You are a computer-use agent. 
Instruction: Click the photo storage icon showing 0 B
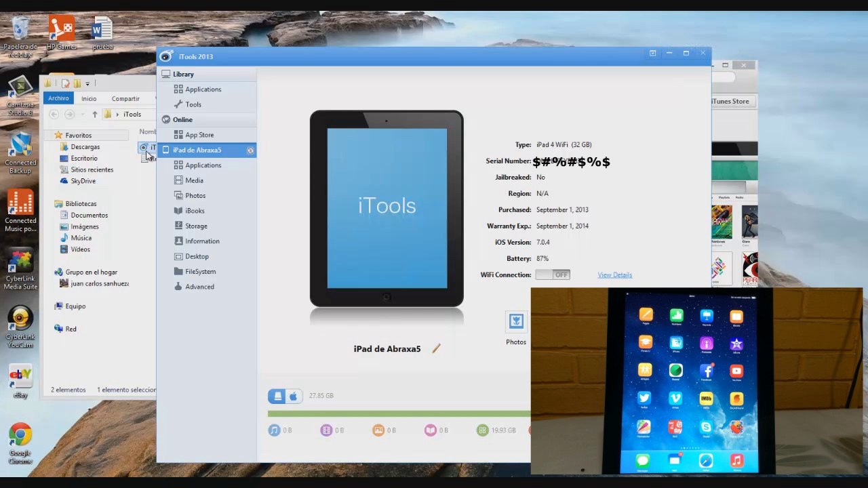(378, 430)
